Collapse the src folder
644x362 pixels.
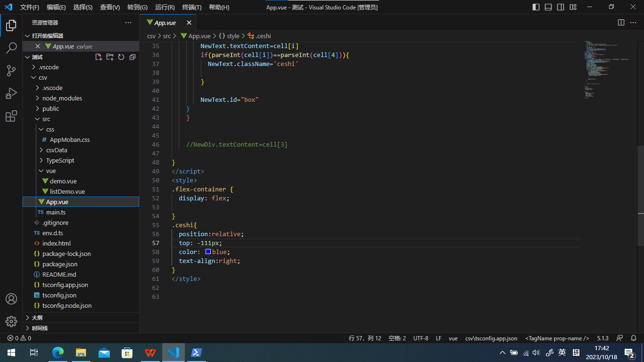point(46,119)
